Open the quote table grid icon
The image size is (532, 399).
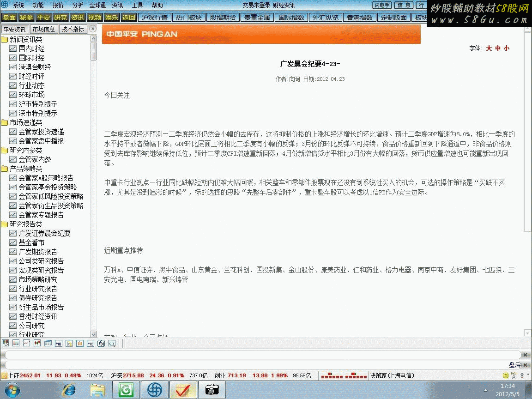coord(16,344)
